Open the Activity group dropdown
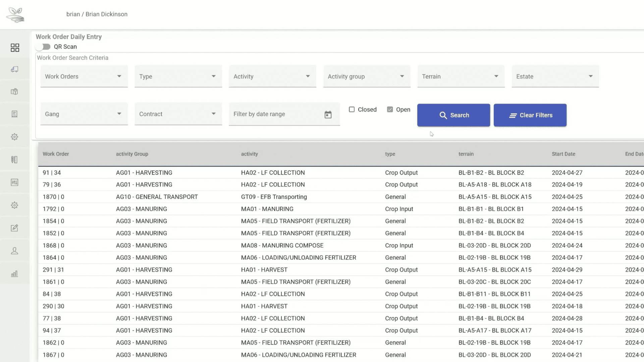 367,76
